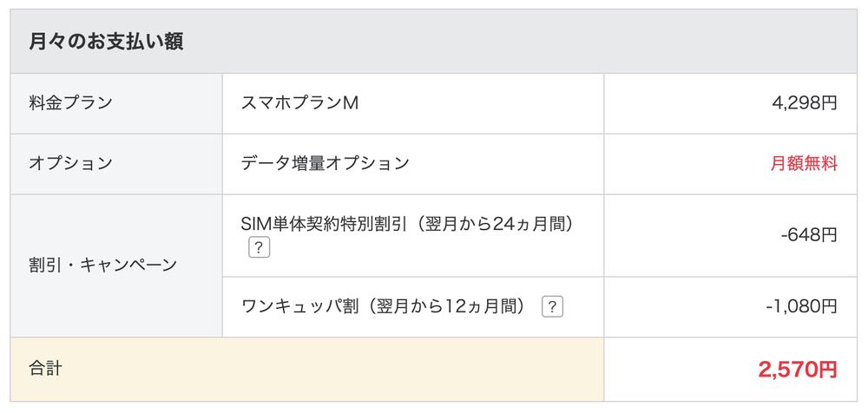Click the 翌月から12ヵ月間 period text

click(x=446, y=306)
